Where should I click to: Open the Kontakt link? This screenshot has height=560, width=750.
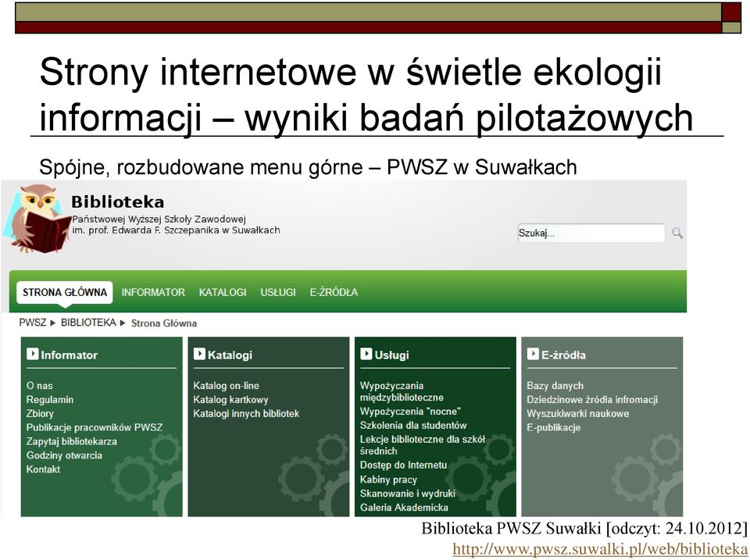tap(43, 469)
